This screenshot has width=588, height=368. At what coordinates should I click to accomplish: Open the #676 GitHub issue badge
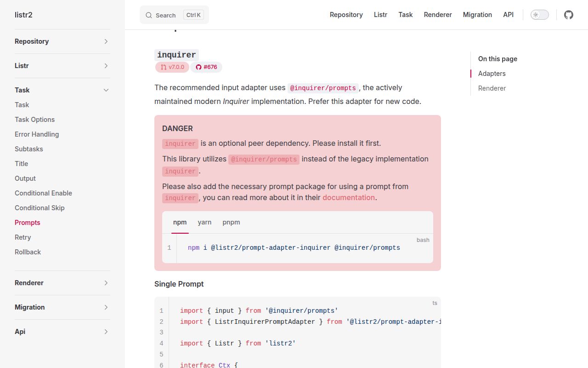pos(206,67)
